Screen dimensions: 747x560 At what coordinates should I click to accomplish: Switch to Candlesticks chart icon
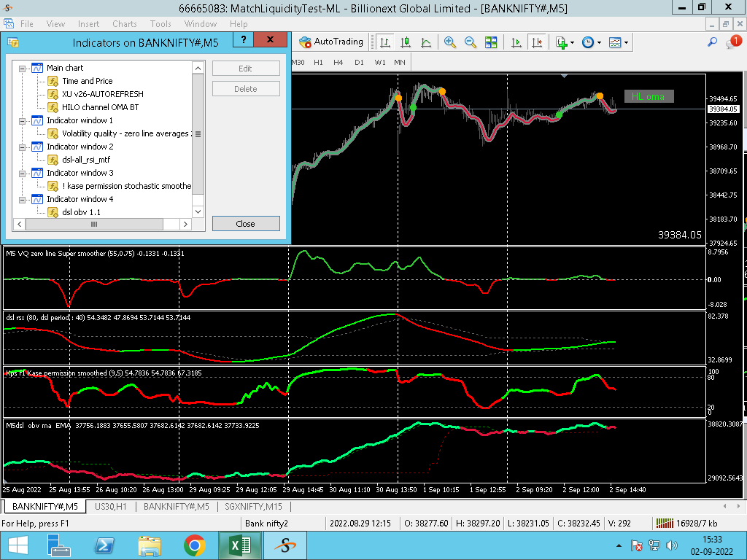pyautogui.click(x=405, y=42)
